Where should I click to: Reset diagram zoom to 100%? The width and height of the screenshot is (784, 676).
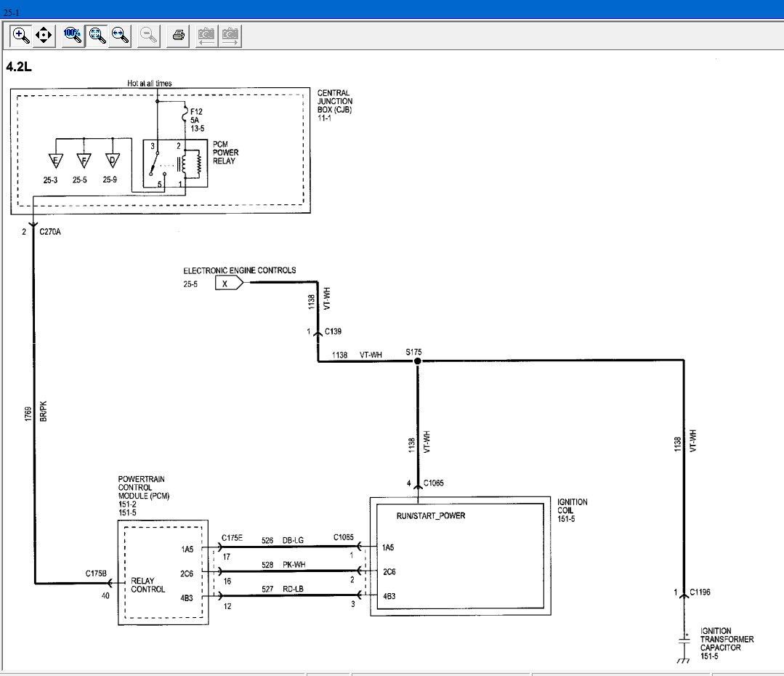[x=72, y=35]
